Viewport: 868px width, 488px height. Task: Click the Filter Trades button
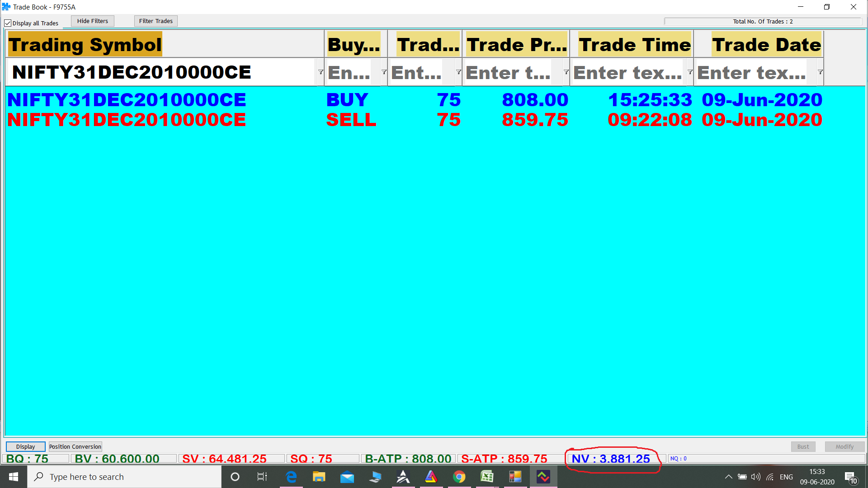tap(156, 21)
